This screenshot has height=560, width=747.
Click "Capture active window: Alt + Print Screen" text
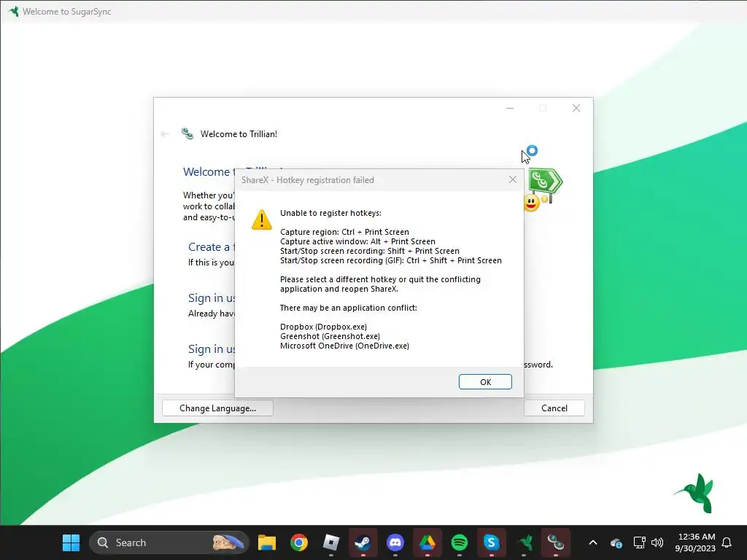357,241
